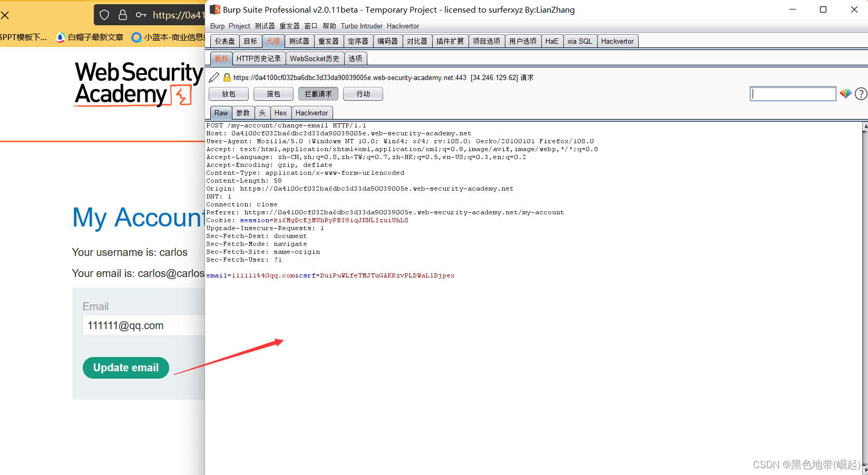Open the 插件扩展 tab
Image resolution: width=868 pixels, height=475 pixels.
(450, 41)
